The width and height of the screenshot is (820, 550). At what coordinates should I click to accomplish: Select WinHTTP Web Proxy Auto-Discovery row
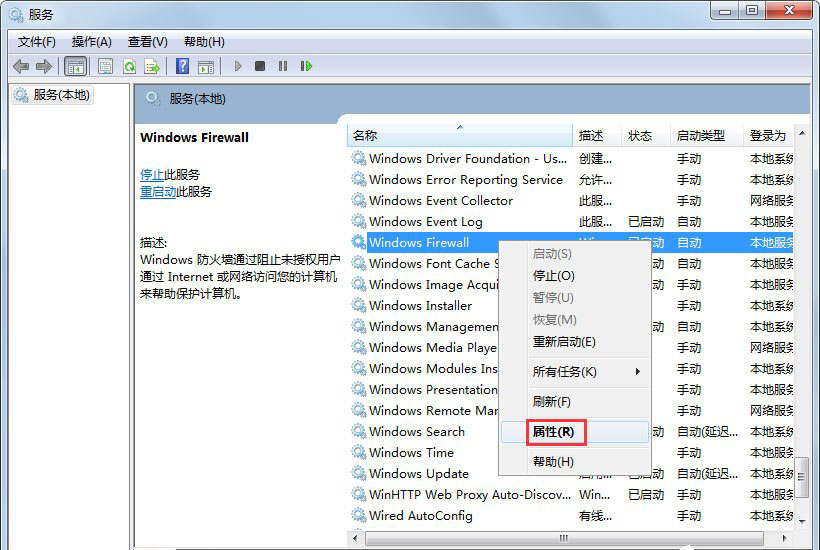coord(571,494)
